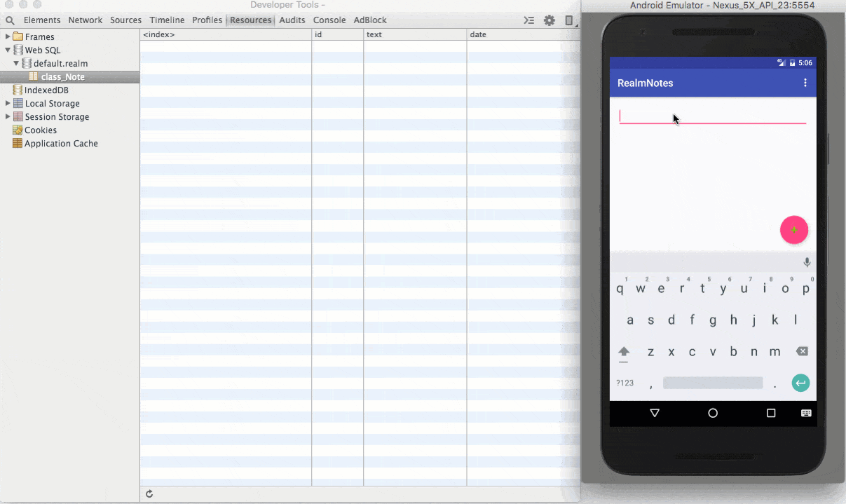
Task: Switch to the Network tab
Action: click(x=86, y=20)
